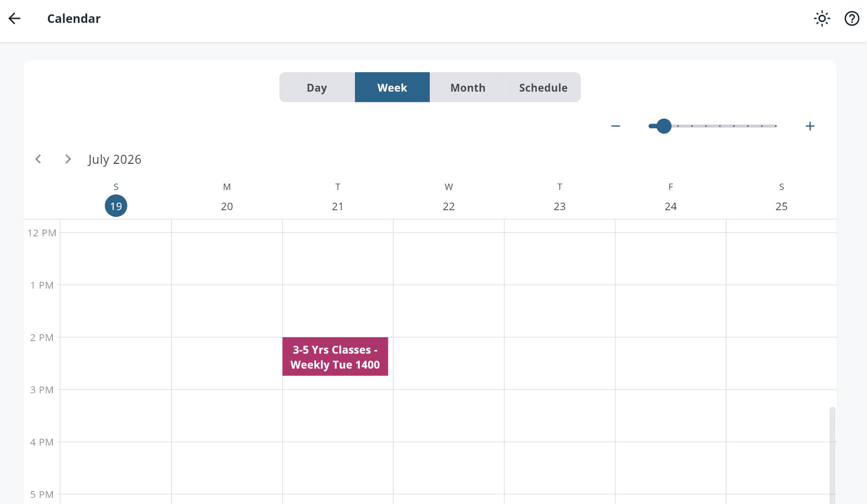Go to previous week chevron

click(38, 159)
